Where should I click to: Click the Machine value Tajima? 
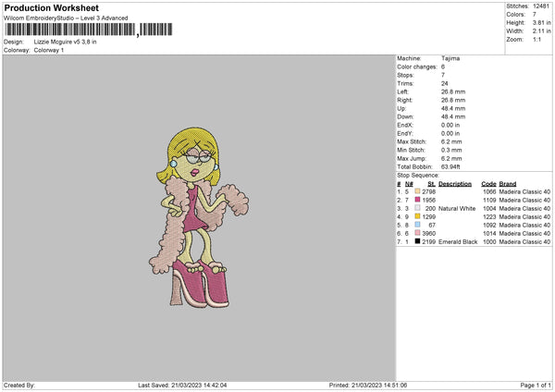click(x=450, y=58)
